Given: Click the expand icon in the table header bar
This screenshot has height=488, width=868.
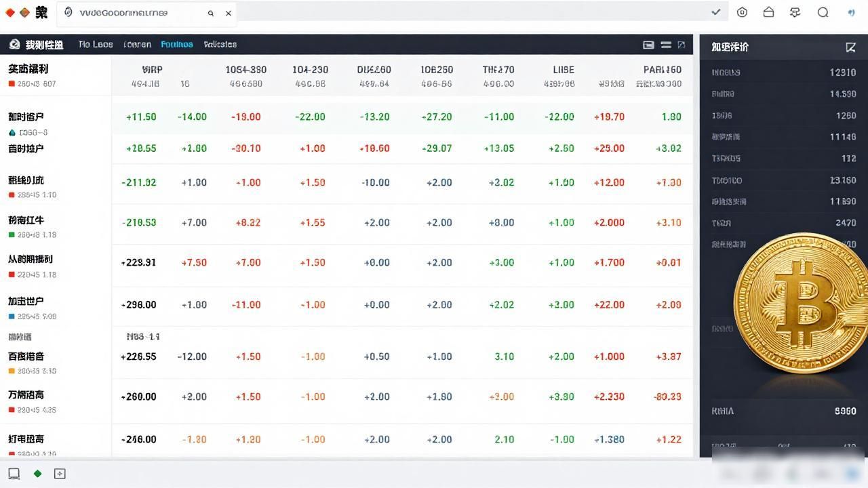Looking at the screenshot, I should [682, 45].
